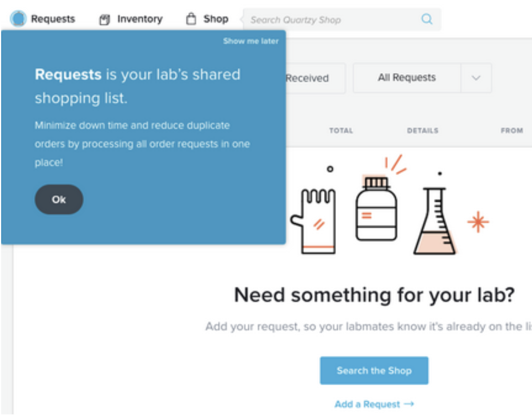This screenshot has width=532, height=419.
Task: Click the Search the Shop button
Action: click(x=374, y=371)
